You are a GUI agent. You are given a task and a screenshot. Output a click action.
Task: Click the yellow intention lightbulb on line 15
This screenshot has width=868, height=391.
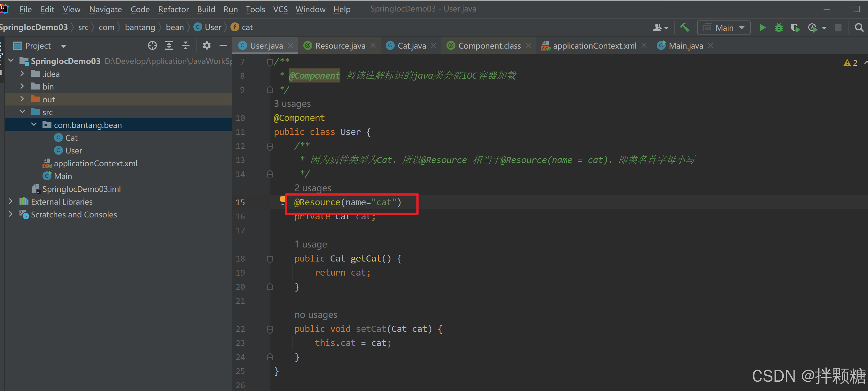[x=283, y=200]
